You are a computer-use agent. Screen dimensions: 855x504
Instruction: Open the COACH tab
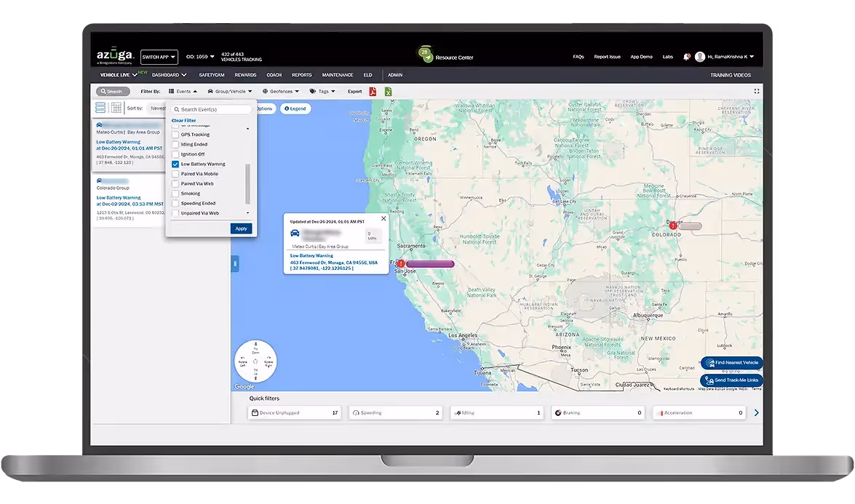click(274, 75)
